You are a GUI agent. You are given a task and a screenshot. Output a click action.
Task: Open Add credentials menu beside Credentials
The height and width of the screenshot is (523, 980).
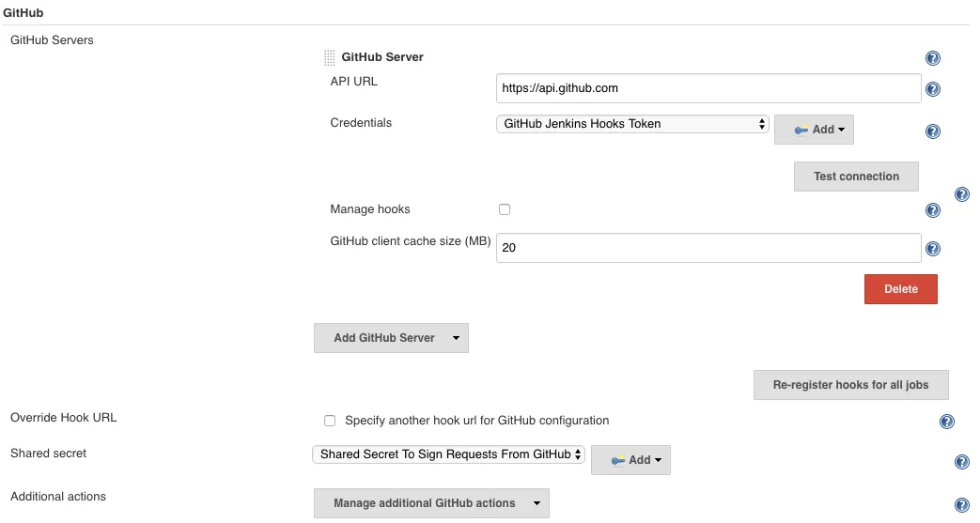[x=814, y=130]
